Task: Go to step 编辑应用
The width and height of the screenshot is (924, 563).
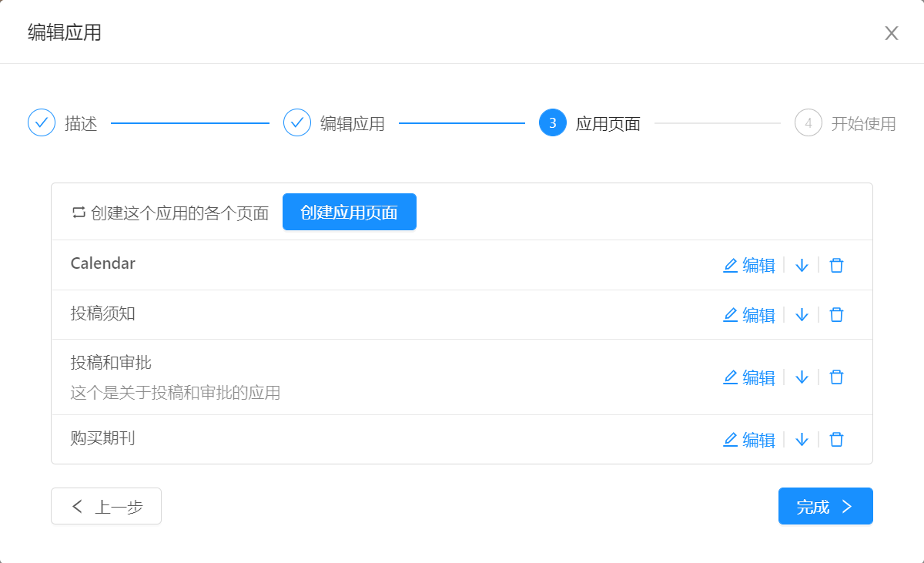Action: [334, 123]
